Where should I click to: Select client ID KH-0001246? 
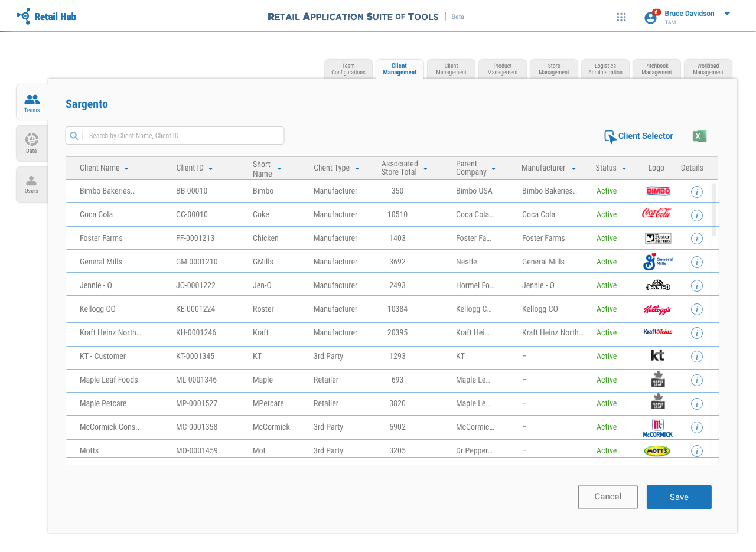(x=196, y=333)
